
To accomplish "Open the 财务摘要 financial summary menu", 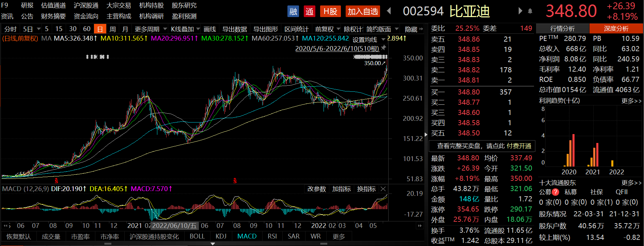I will 53,16.
